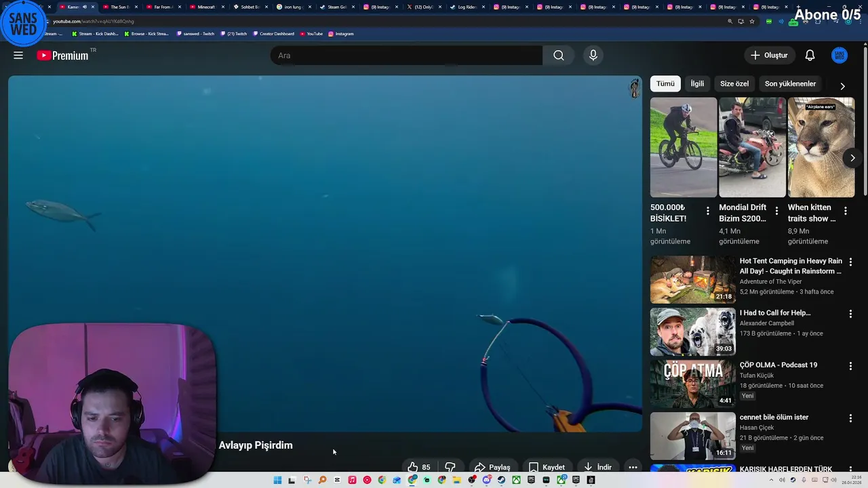Open the account avatar menu
This screenshot has width=868, height=488.
tap(840, 56)
